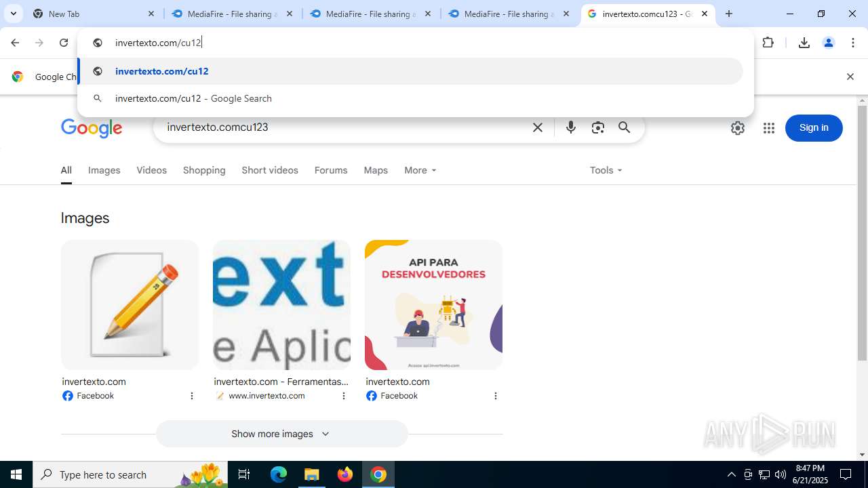Open options for the pencil image result
This screenshot has height=488, width=868.
192,396
